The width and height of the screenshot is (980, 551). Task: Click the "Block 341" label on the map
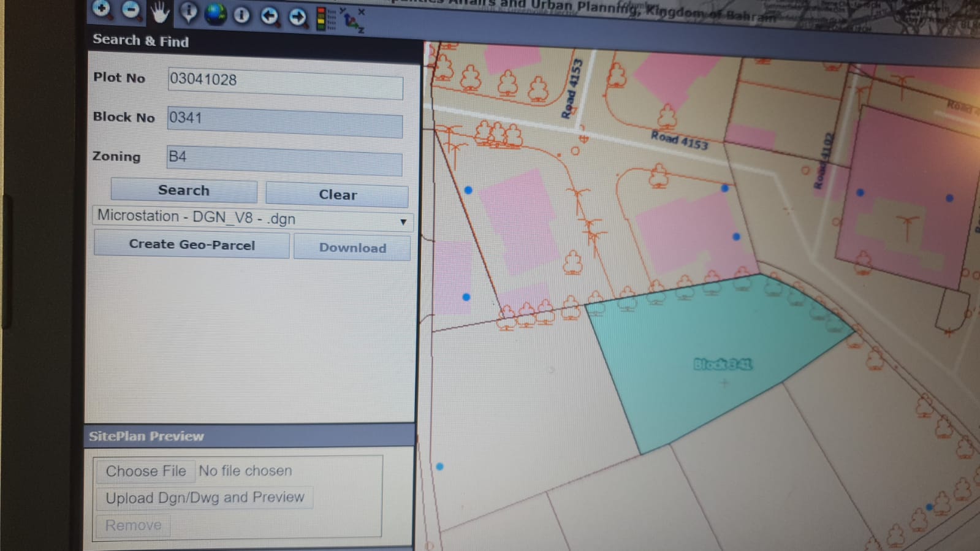click(723, 365)
